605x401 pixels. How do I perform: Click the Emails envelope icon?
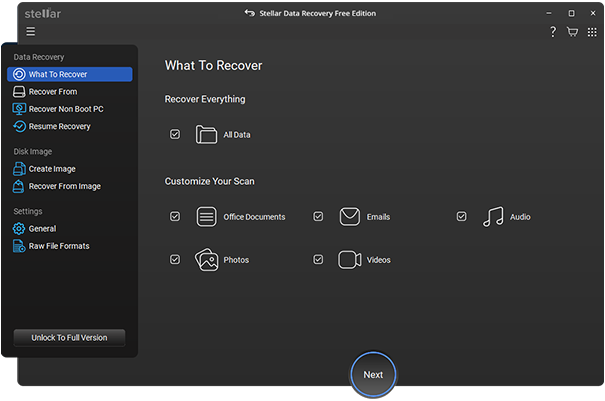pyautogui.click(x=350, y=217)
